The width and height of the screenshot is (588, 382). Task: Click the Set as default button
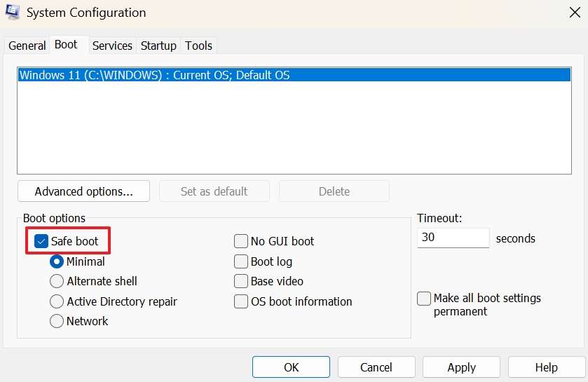click(214, 191)
